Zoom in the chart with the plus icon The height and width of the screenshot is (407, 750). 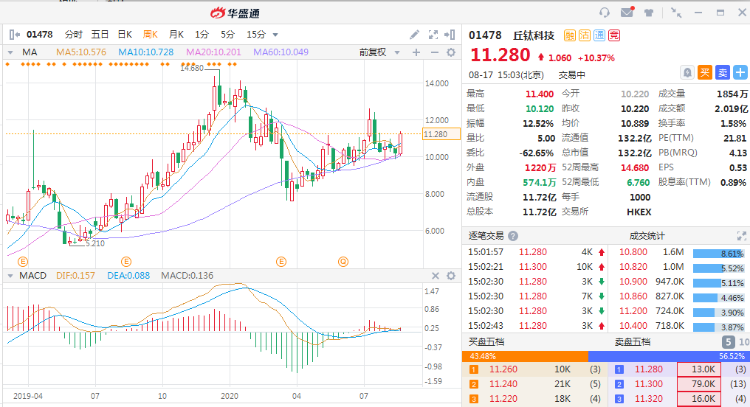click(x=416, y=52)
